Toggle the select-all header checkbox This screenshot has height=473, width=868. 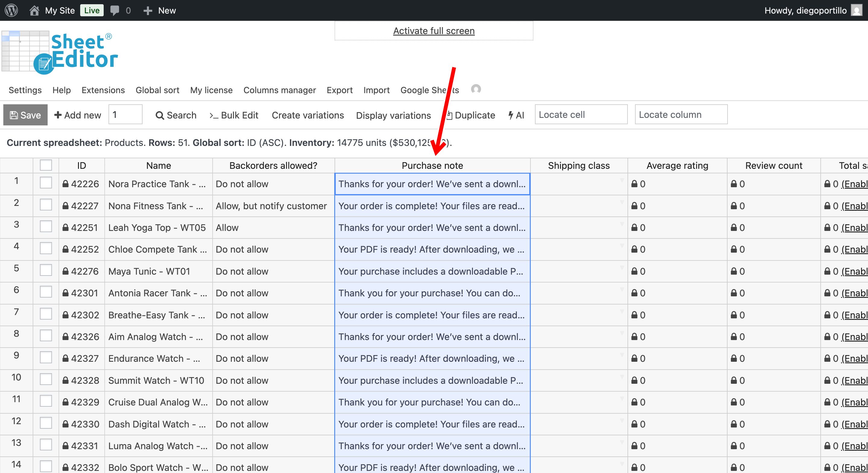pos(46,165)
